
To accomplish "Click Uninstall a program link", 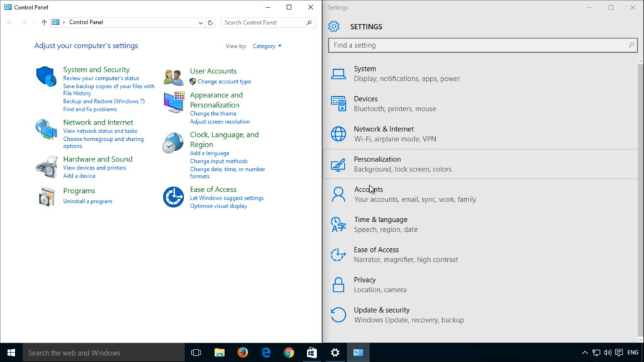I will pyautogui.click(x=87, y=201).
